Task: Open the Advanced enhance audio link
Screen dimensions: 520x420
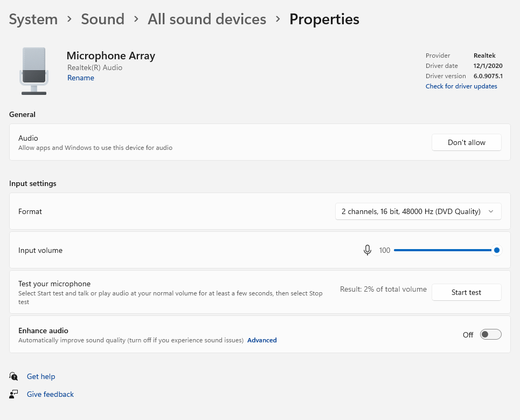Action: click(x=262, y=340)
